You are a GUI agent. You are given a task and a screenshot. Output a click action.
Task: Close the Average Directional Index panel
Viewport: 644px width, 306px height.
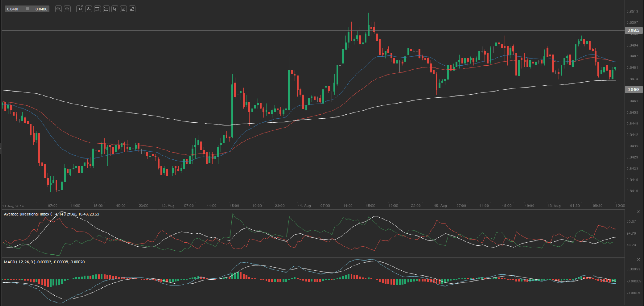(x=638, y=212)
